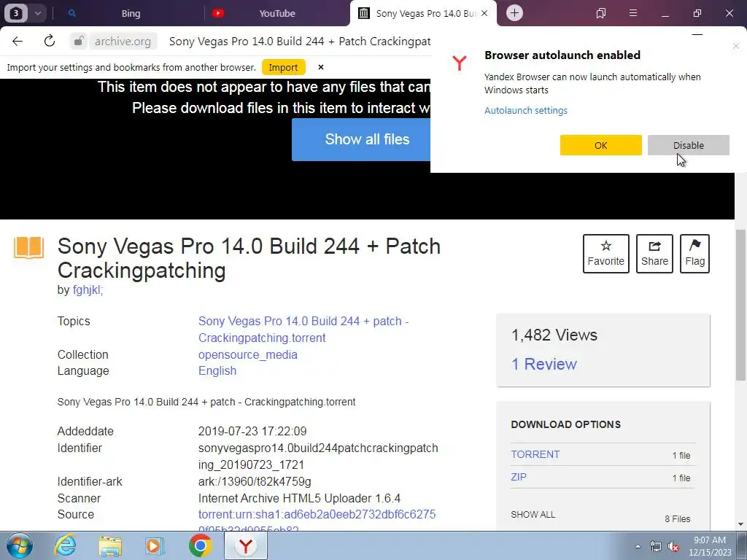This screenshot has height=560, width=747.
Task: Click the DOWNLOAD OPTIONS heading
Action: pyautogui.click(x=565, y=424)
